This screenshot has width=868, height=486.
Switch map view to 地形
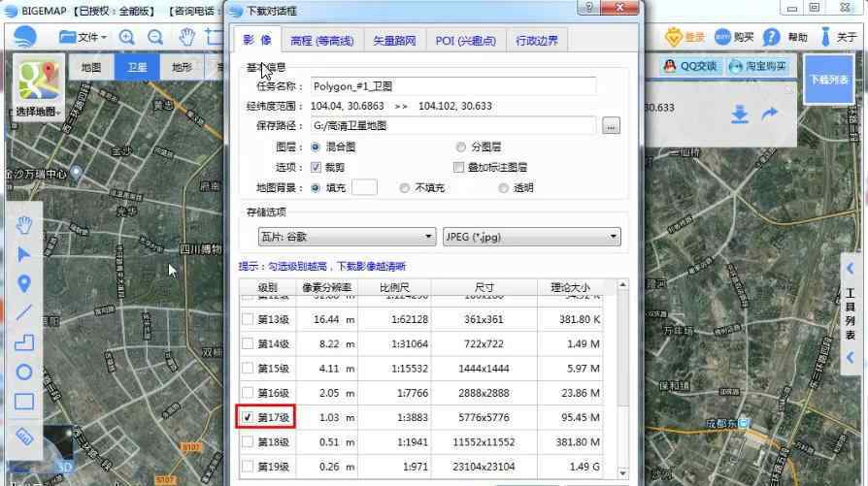[x=182, y=68]
